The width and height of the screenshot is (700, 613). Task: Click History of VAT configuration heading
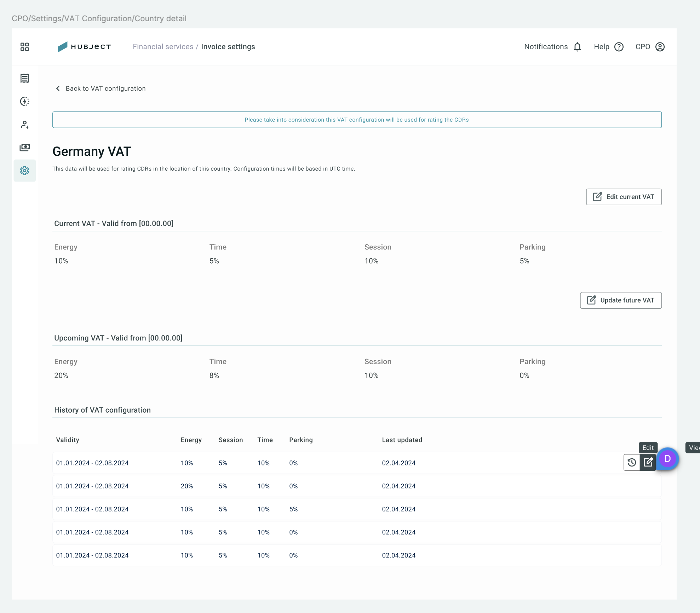tap(102, 410)
